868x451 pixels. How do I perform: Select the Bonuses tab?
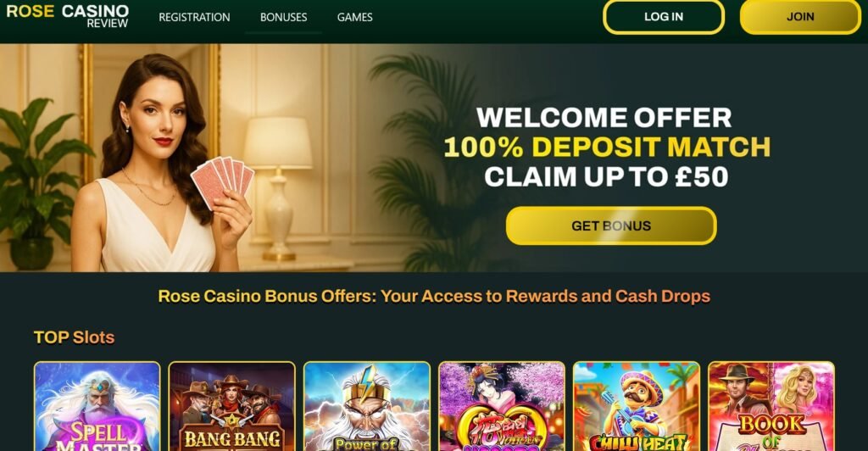click(283, 17)
